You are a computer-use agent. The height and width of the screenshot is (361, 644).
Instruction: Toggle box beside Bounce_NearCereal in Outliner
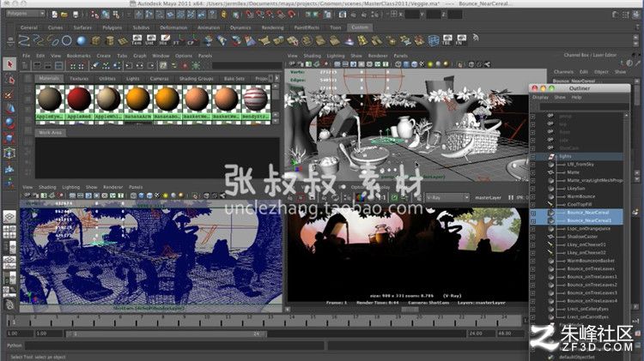point(532,213)
